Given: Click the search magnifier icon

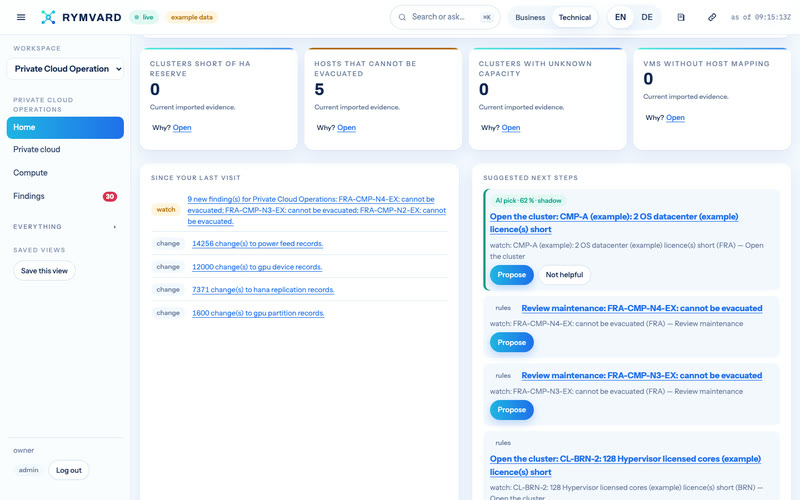Looking at the screenshot, I should tap(402, 17).
